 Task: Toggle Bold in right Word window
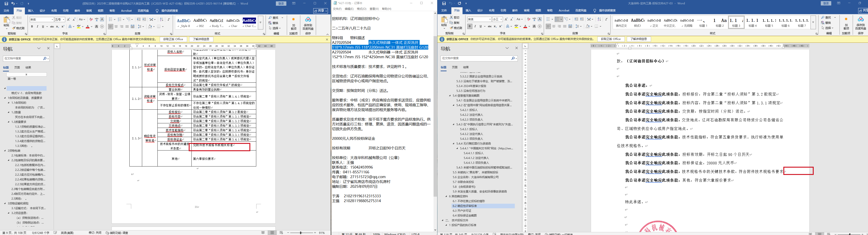point(470,26)
